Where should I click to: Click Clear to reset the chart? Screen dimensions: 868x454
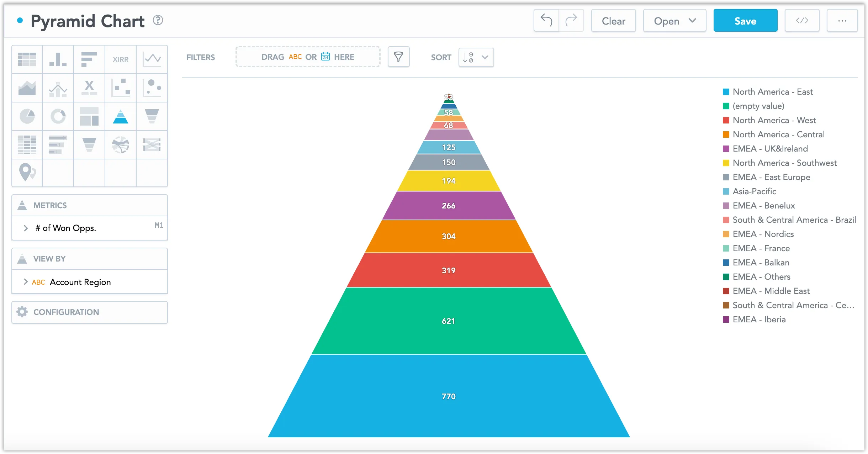click(x=613, y=20)
